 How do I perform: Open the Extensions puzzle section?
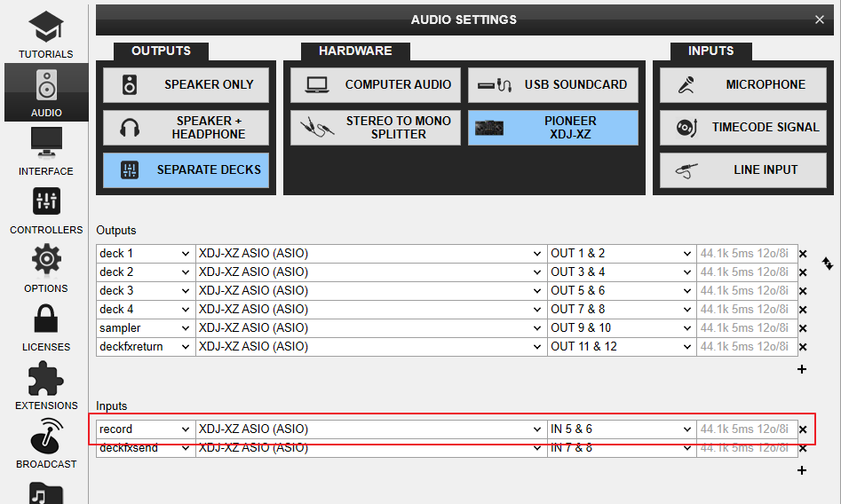45,385
